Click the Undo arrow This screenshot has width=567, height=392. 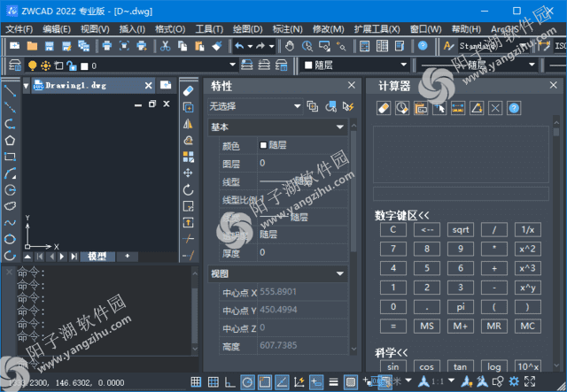(239, 46)
